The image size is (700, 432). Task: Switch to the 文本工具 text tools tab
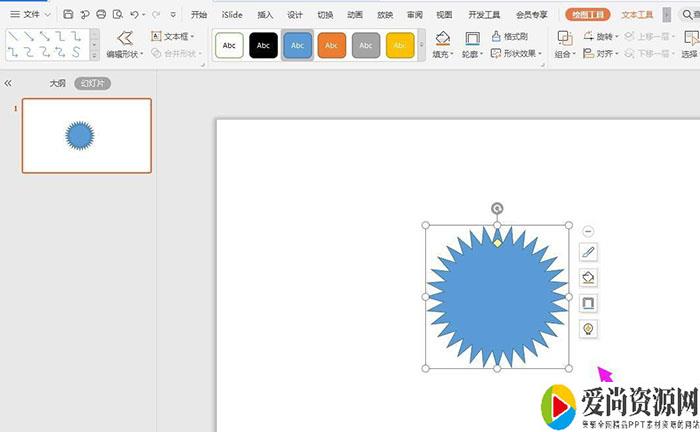click(x=637, y=15)
